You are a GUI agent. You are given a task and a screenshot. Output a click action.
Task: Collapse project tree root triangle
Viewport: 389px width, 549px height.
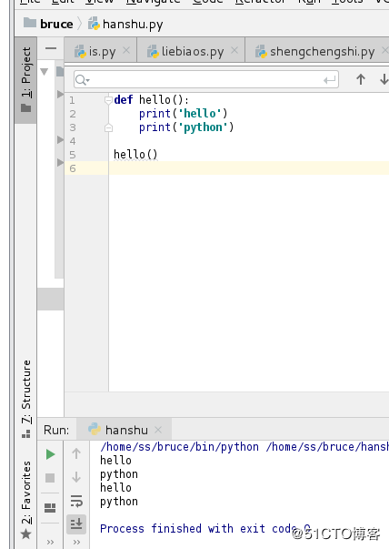44,72
